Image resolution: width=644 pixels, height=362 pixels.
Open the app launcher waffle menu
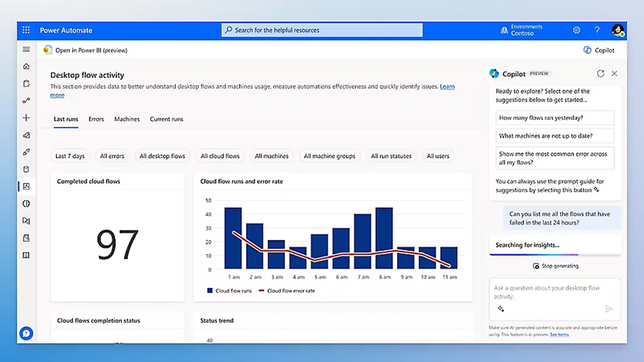pyautogui.click(x=26, y=30)
